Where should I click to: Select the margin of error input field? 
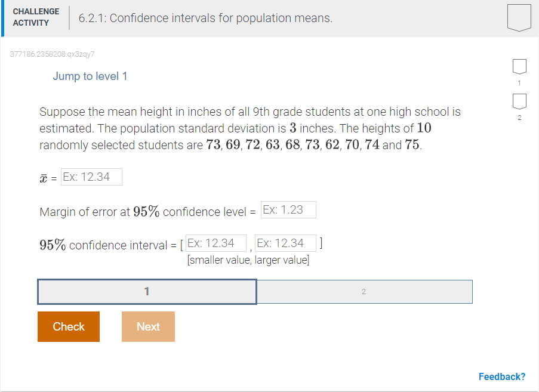tap(288, 209)
